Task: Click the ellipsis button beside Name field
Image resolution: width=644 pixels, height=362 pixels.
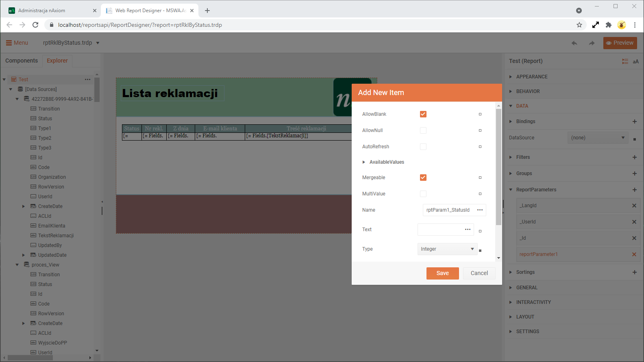Action: [x=480, y=210]
